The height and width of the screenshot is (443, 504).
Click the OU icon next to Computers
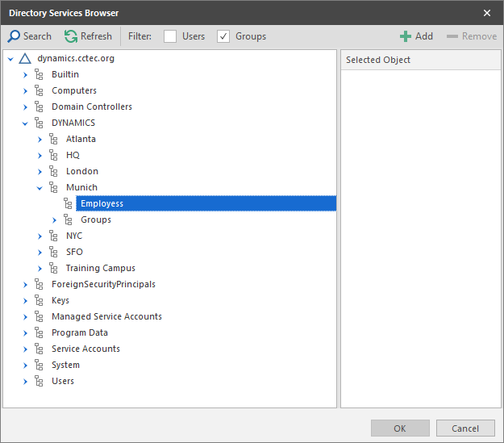click(x=39, y=90)
